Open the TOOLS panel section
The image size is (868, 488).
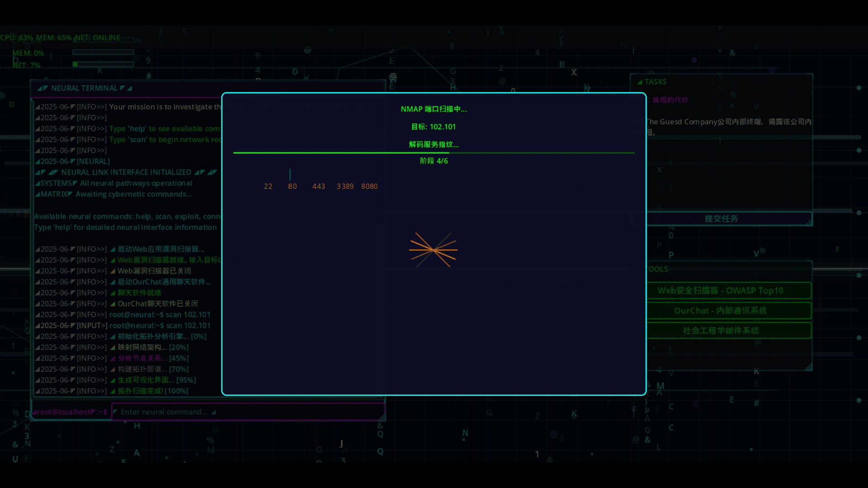(x=658, y=269)
